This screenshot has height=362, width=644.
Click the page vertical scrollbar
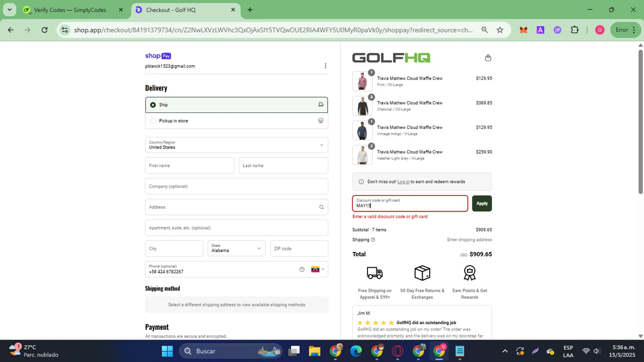click(641, 122)
